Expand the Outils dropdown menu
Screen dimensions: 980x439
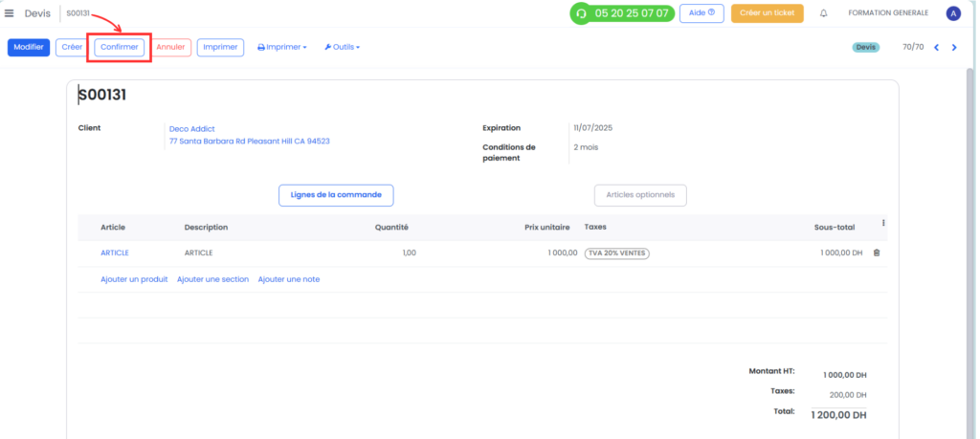[342, 47]
